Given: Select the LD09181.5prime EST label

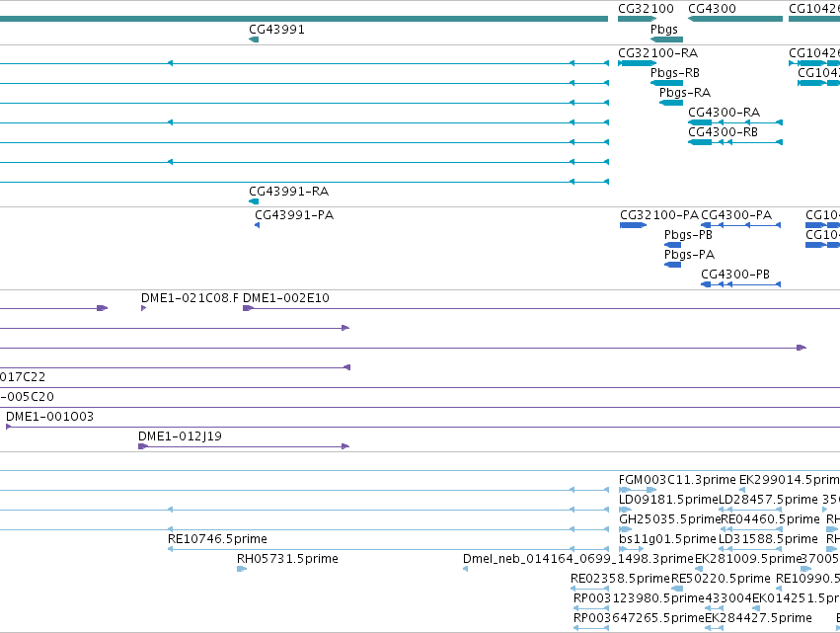Looking at the screenshot, I should pos(668,500).
